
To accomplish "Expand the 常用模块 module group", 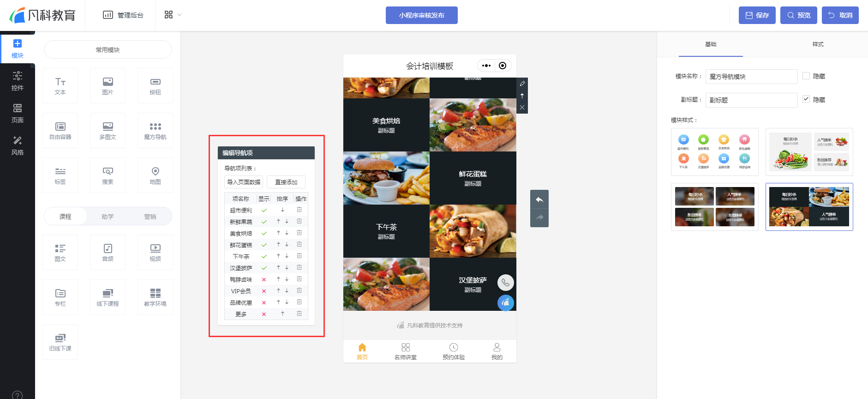I will 108,49.
